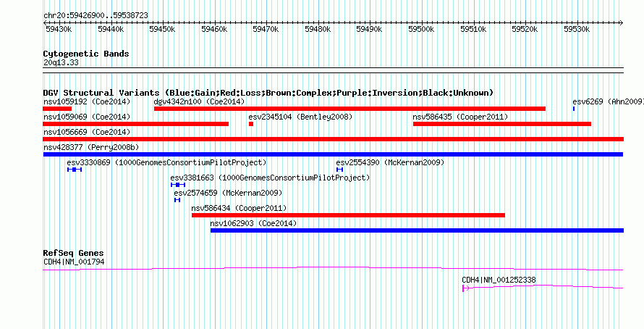Click the CDH4|NM_001794 magenta gene line
The image size is (644, 329).
[x=333, y=268]
